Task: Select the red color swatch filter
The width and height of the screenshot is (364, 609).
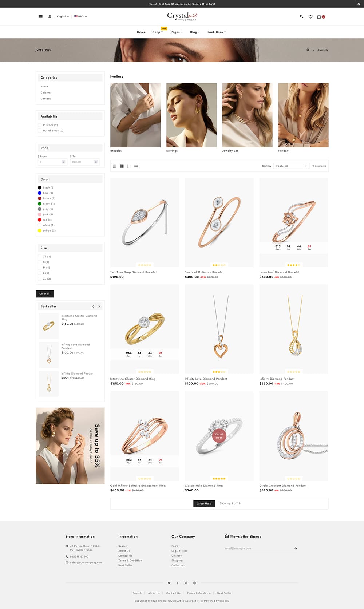Action: tap(40, 220)
